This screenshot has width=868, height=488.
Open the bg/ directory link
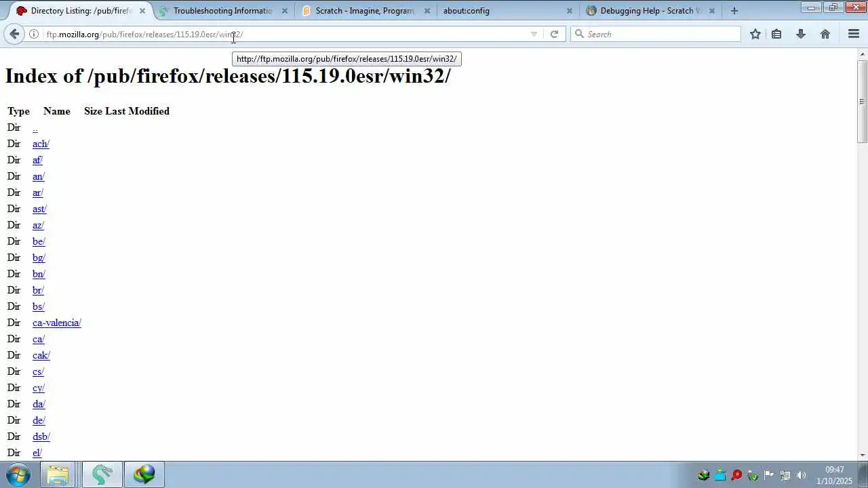tap(39, 258)
